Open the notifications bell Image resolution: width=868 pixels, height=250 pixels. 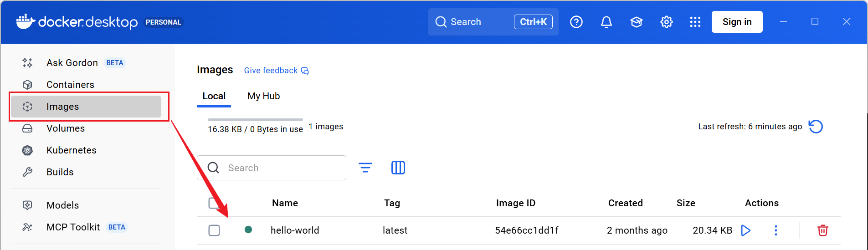606,22
